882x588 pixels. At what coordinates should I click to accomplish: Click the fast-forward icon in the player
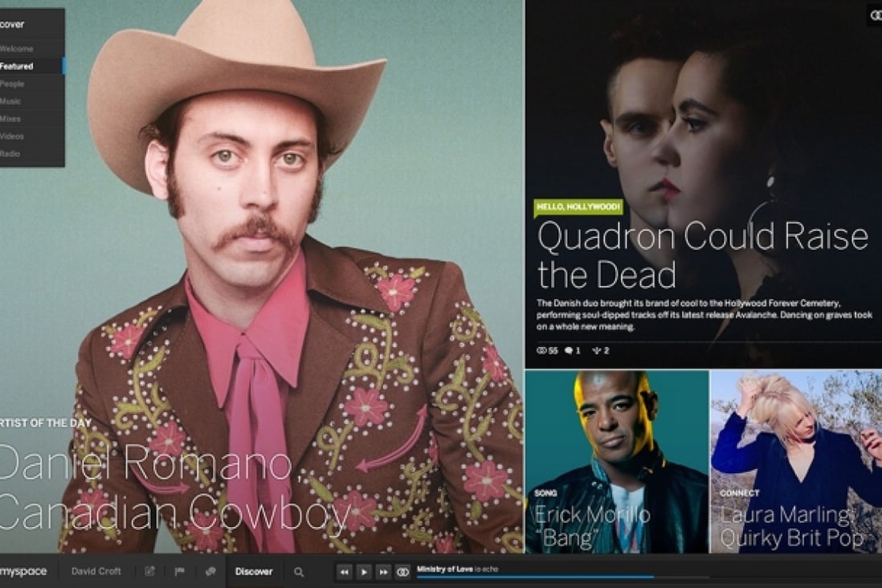tap(384, 571)
